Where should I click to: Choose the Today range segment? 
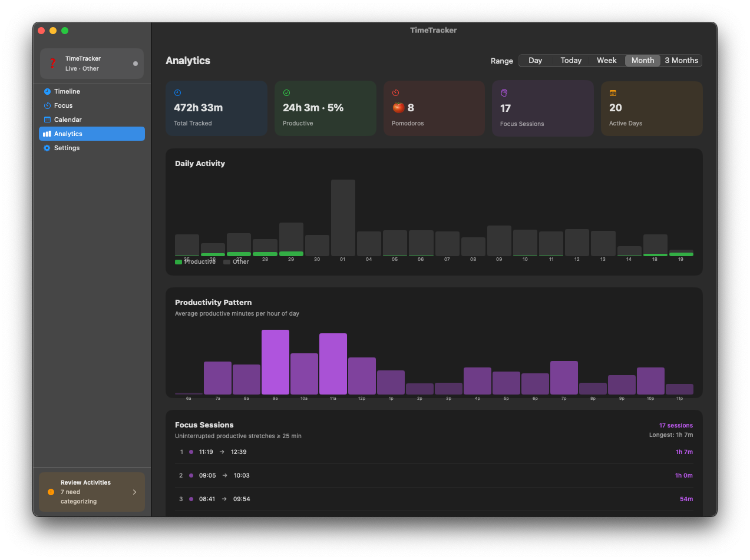(x=571, y=61)
